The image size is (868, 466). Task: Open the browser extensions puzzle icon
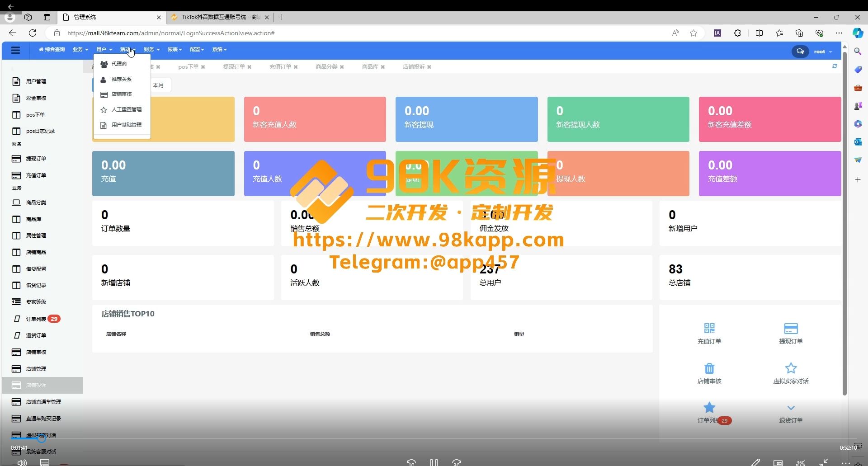click(737, 33)
